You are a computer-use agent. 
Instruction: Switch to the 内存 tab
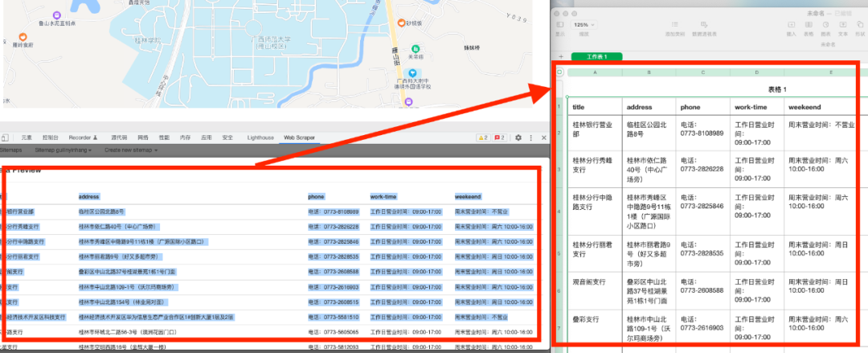coord(185,138)
